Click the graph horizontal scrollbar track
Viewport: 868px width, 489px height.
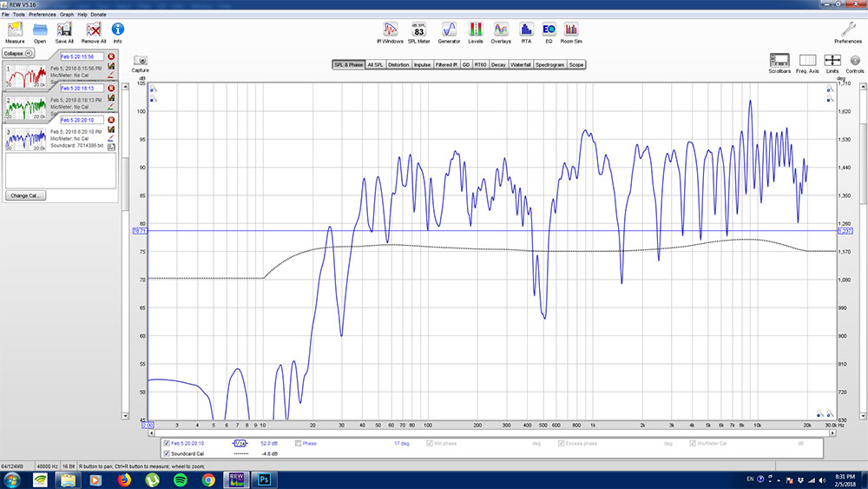tap(493, 433)
